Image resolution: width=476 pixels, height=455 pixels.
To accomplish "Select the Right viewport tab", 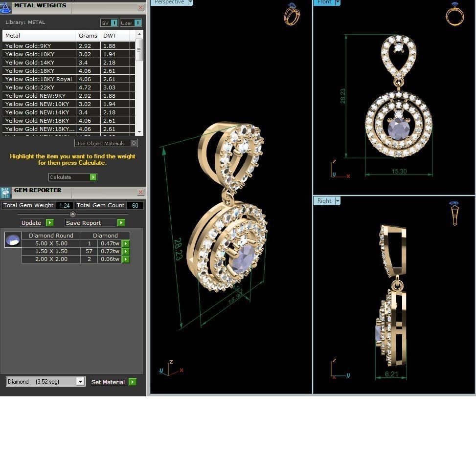I will pos(324,201).
